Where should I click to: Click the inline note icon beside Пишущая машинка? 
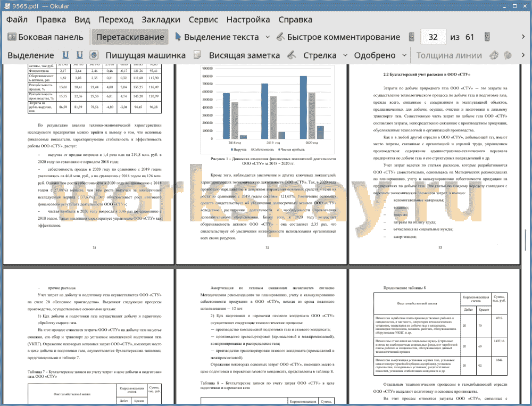[197, 55]
